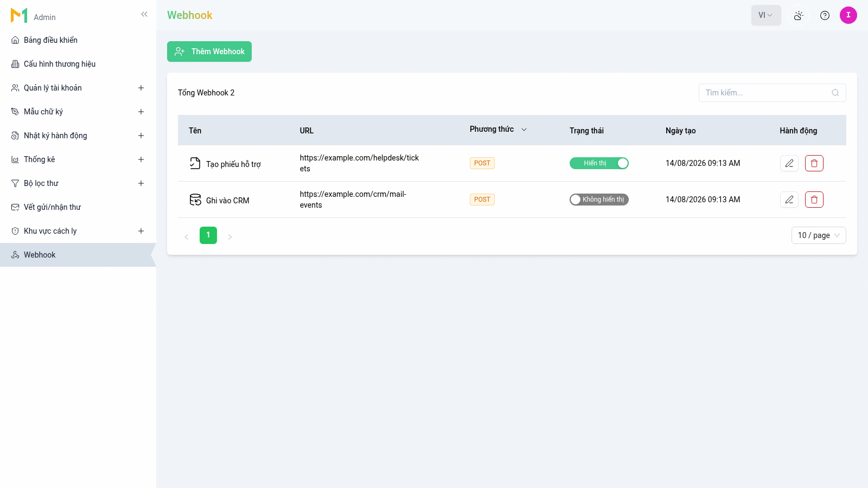Click the Tổng Webhook 2 label
Image resolution: width=868 pixels, height=488 pixels.
[206, 93]
